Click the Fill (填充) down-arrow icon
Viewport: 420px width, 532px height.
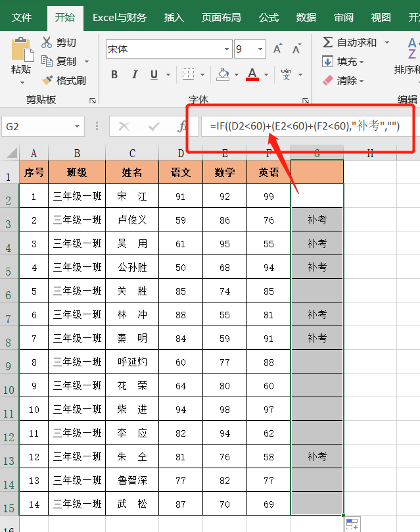pyautogui.click(x=327, y=61)
